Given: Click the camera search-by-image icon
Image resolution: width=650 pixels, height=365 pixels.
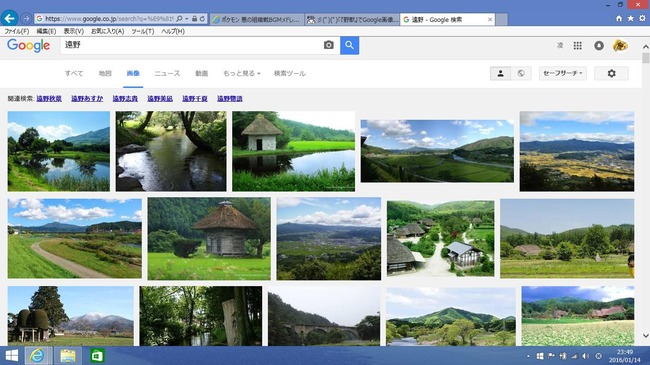Looking at the screenshot, I should click(x=328, y=45).
